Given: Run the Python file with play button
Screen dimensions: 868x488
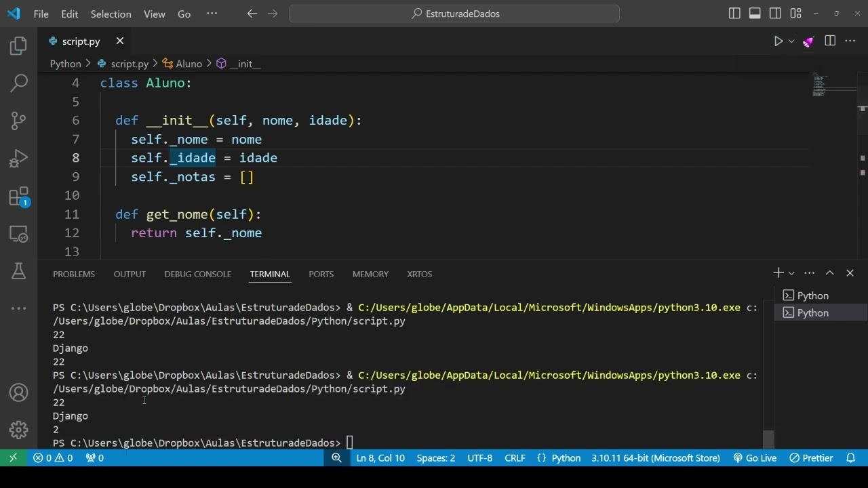Looking at the screenshot, I should point(778,41).
